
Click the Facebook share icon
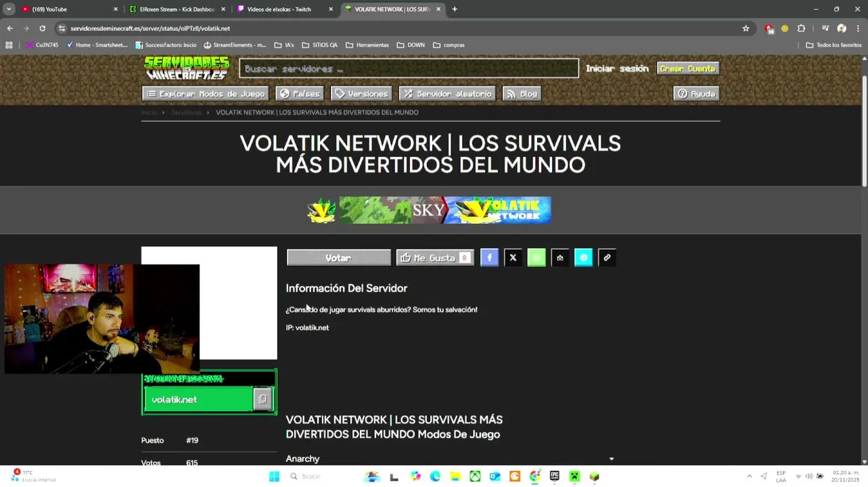489,258
